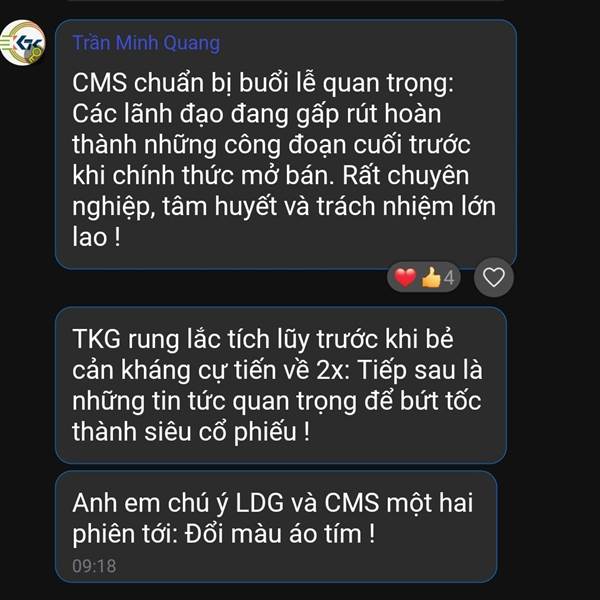
Task: Click the phrase 'Đổi màu áo tím'
Action: (280, 533)
